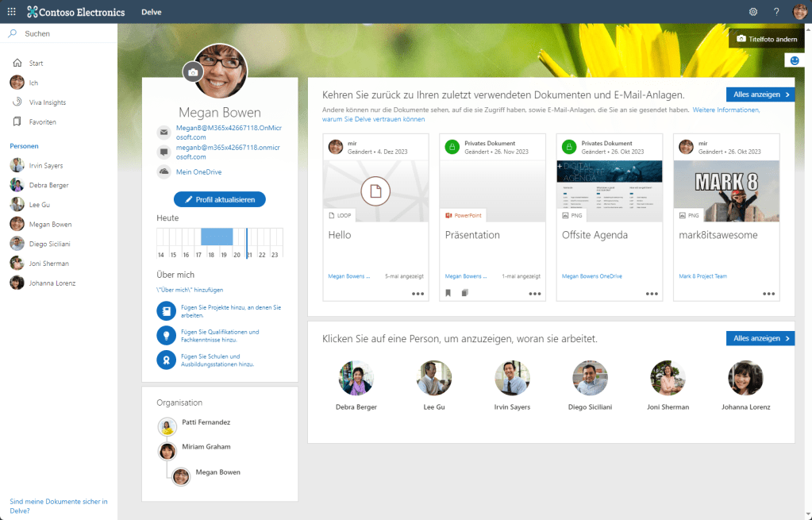
Task: Click the boards icon on Präsentation card
Action: 465,294
